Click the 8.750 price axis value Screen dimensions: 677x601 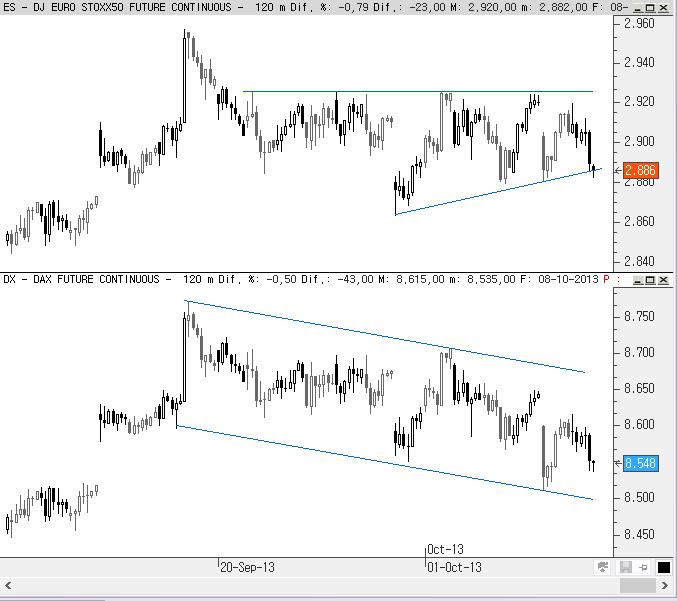tap(639, 316)
